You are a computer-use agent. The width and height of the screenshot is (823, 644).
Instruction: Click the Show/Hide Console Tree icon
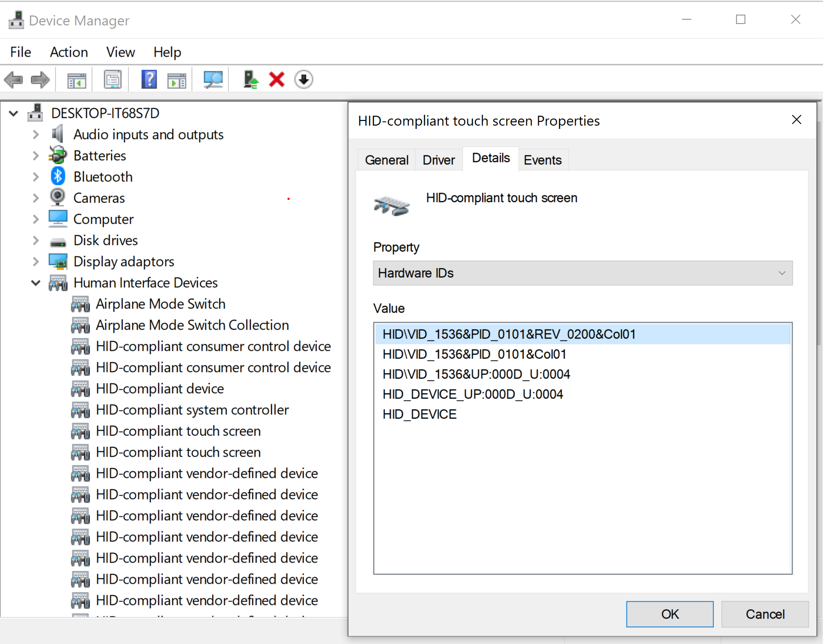click(x=77, y=80)
